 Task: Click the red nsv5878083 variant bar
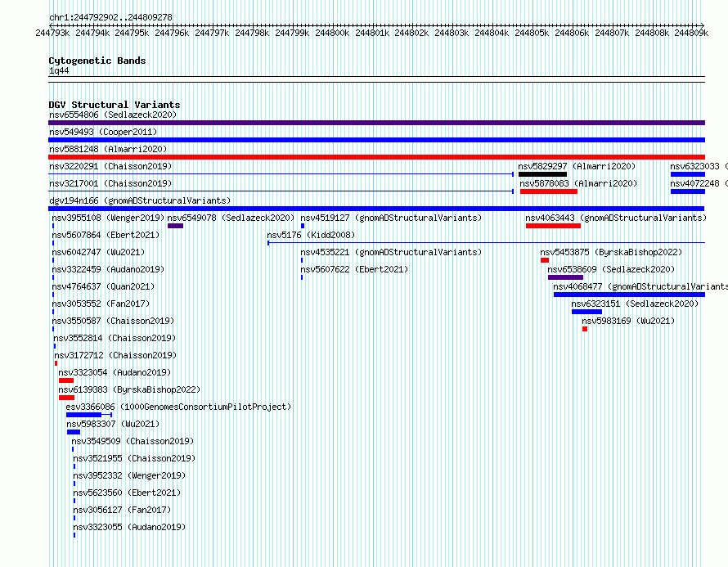tap(549, 191)
